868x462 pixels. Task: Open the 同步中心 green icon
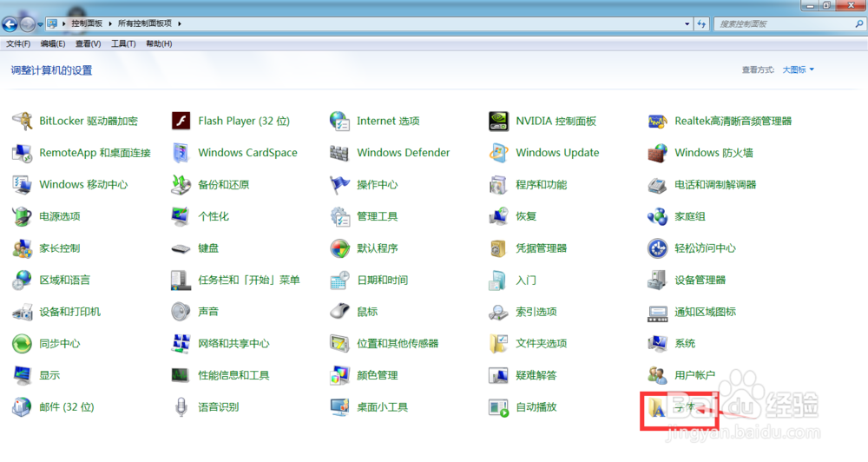pyautogui.click(x=23, y=343)
